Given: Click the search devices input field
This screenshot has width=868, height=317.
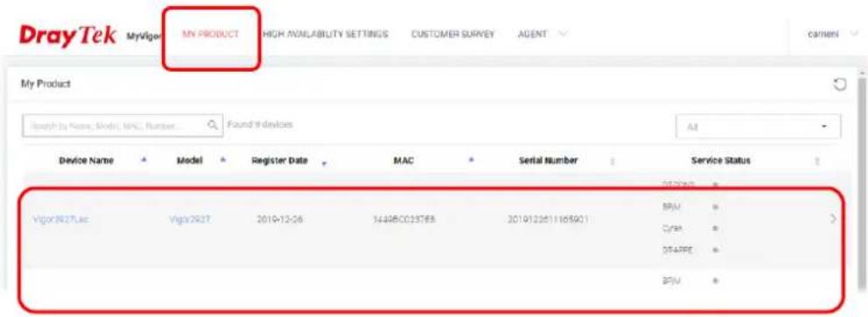Looking at the screenshot, I should coord(122,125).
